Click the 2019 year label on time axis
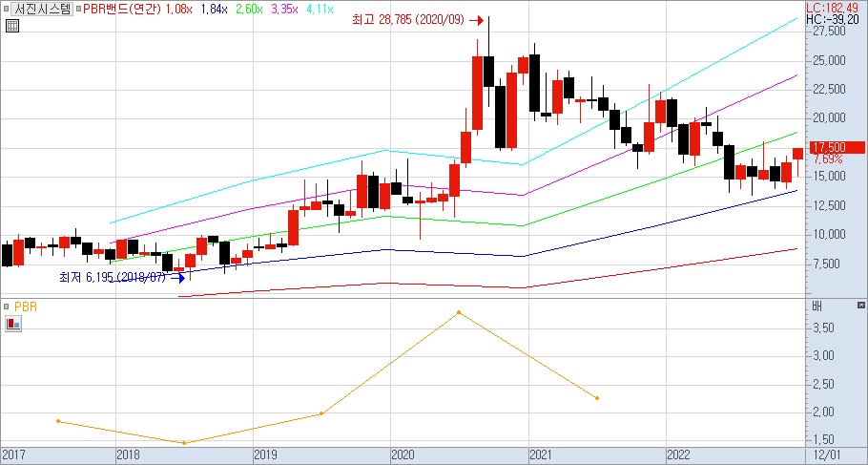The height and width of the screenshot is (465, 868). tap(265, 455)
